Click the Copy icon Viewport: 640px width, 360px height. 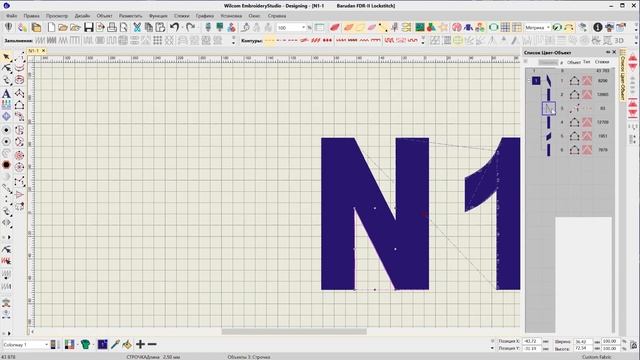point(149,27)
